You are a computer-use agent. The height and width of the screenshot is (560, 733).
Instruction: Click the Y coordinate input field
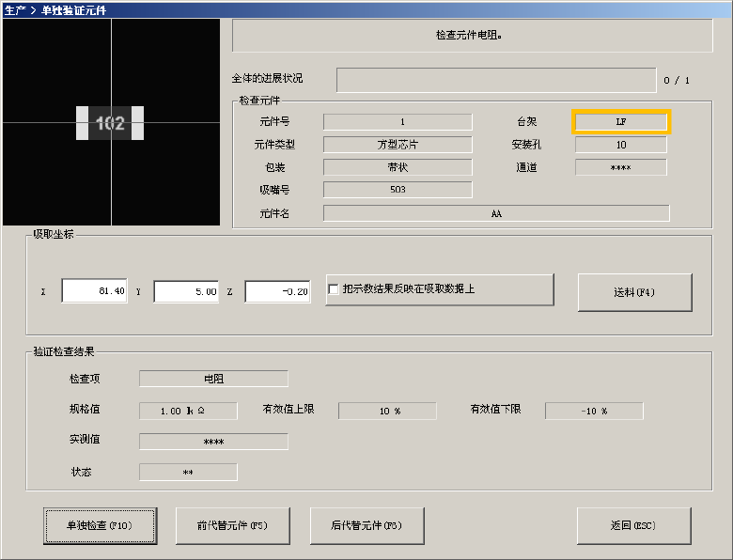(x=186, y=291)
